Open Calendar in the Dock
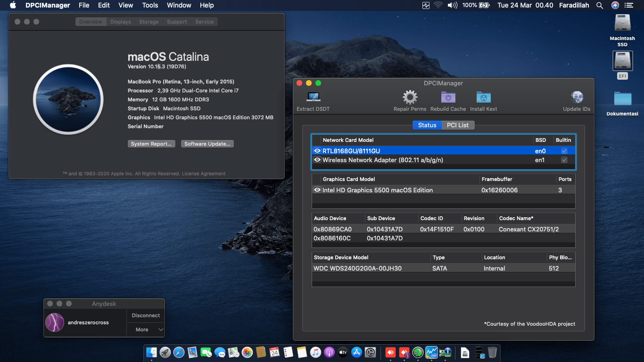 (x=274, y=352)
